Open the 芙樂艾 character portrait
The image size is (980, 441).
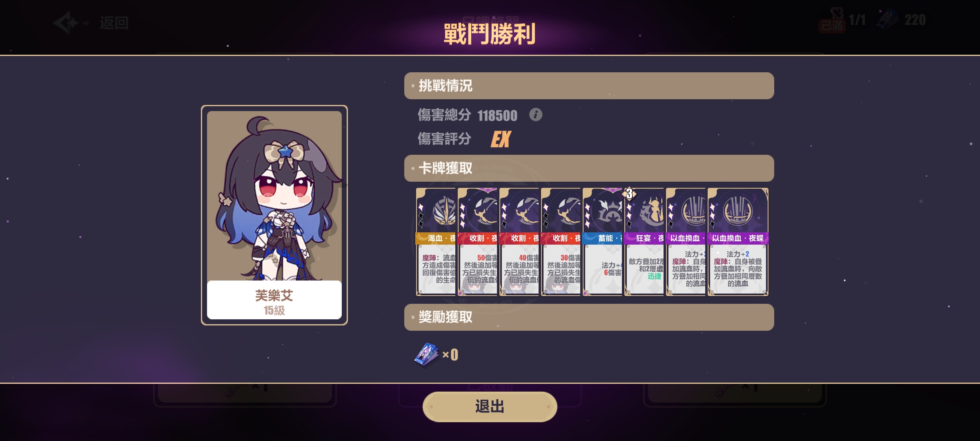tap(274, 196)
